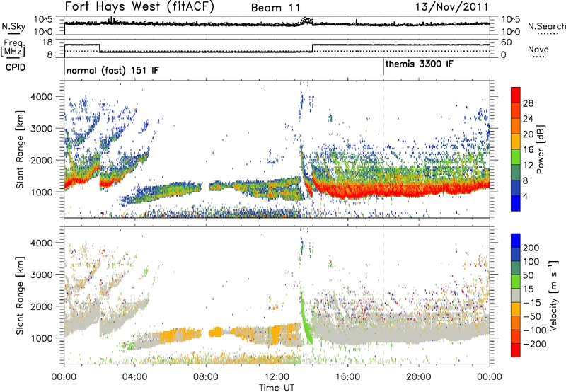This screenshot has height=392, width=566.
Task: Click the '-200' velocity scale value
Action: 535,344
